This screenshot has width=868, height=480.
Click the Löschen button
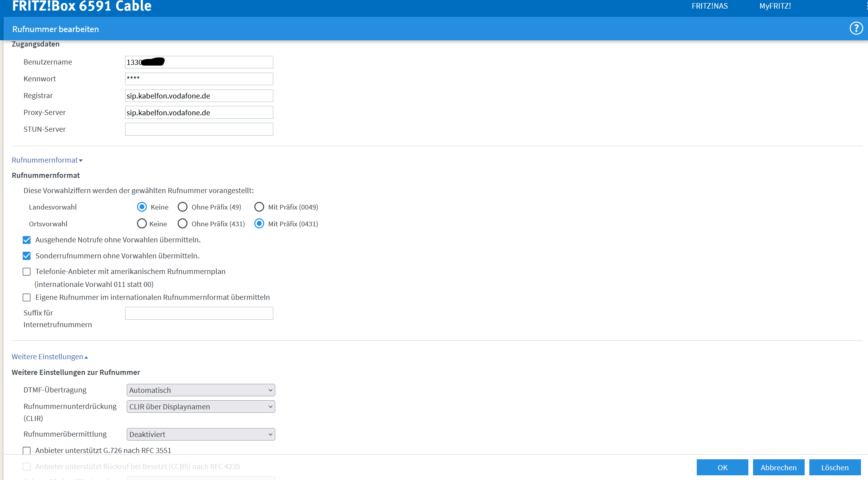pos(835,467)
